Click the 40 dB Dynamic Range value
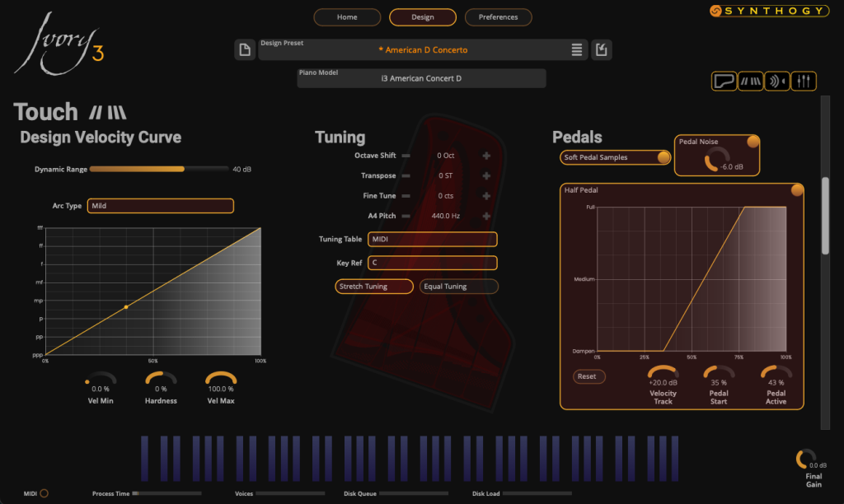This screenshot has height=504, width=844. (241, 169)
